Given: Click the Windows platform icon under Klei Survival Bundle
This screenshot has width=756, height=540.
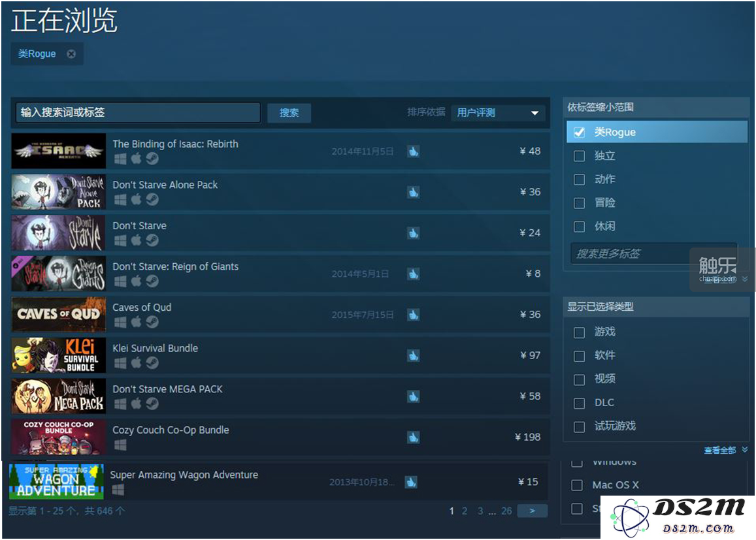Looking at the screenshot, I should coord(120,363).
